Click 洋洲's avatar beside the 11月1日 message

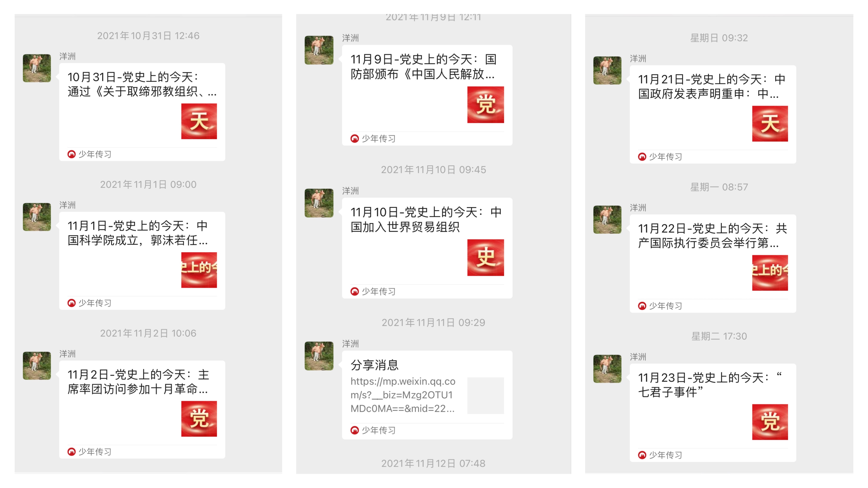(x=37, y=217)
